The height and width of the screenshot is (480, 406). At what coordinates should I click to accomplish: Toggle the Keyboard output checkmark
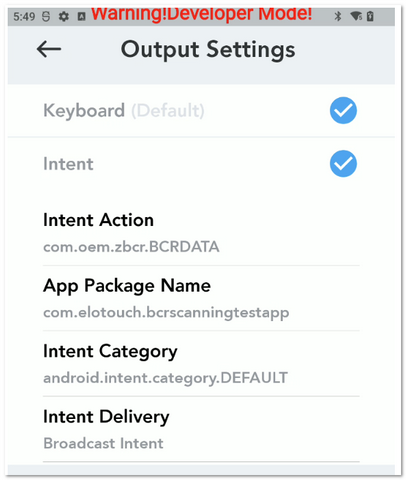point(343,110)
